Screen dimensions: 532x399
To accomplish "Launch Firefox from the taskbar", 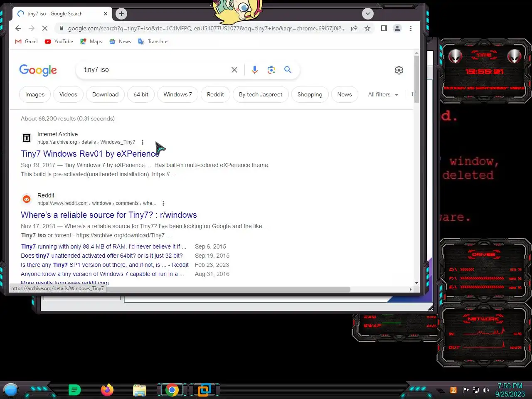I will point(107,390).
